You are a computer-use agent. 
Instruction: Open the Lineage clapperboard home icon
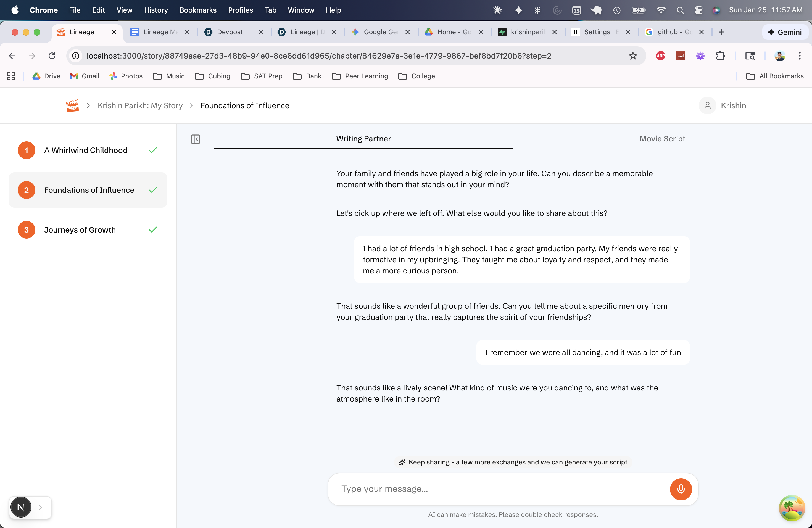tap(72, 105)
